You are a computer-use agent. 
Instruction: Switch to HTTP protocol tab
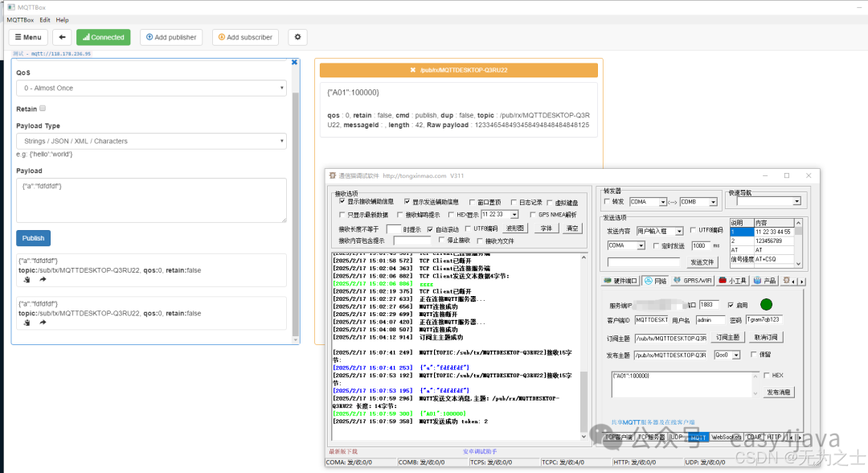pyautogui.click(x=774, y=437)
